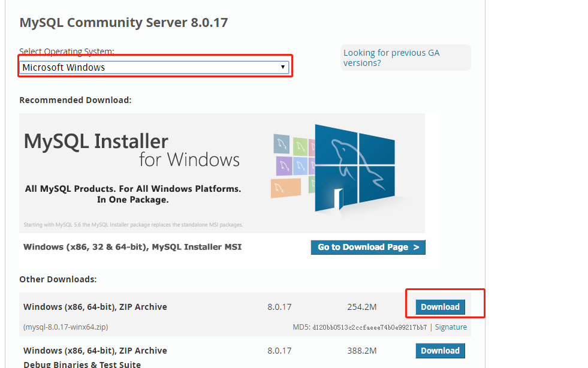Download the 254.2M ZIP Archive
This screenshot has height=368, width=588.
point(440,306)
